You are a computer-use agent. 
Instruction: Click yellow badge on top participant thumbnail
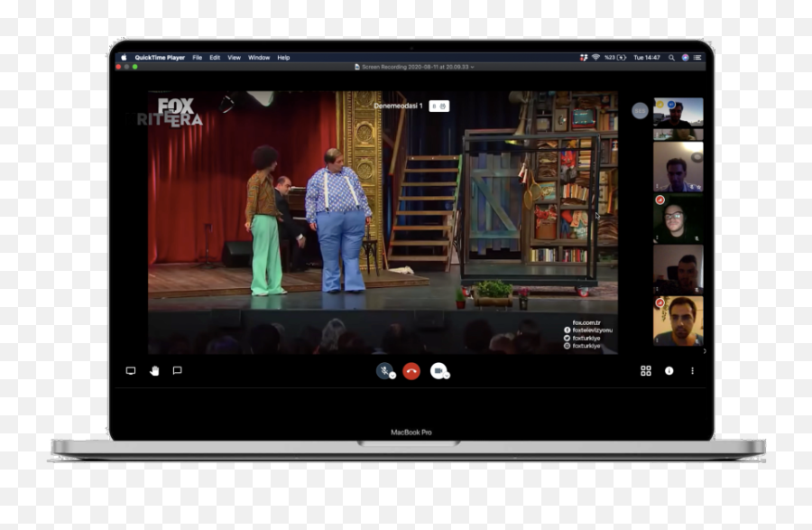(x=660, y=104)
